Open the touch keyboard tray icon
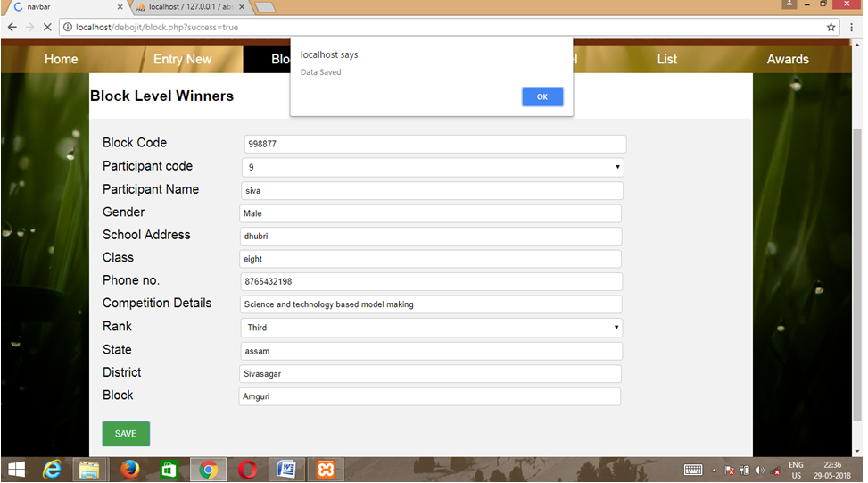This screenshot has height=483, width=868. click(x=693, y=470)
